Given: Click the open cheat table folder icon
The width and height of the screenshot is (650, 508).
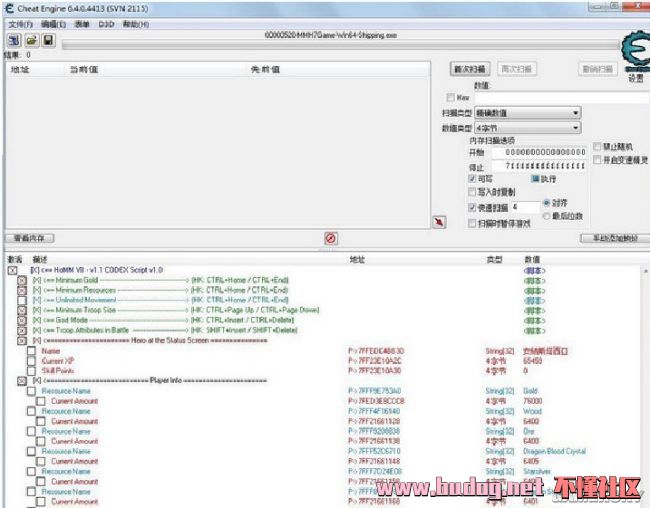Looking at the screenshot, I should (32, 40).
